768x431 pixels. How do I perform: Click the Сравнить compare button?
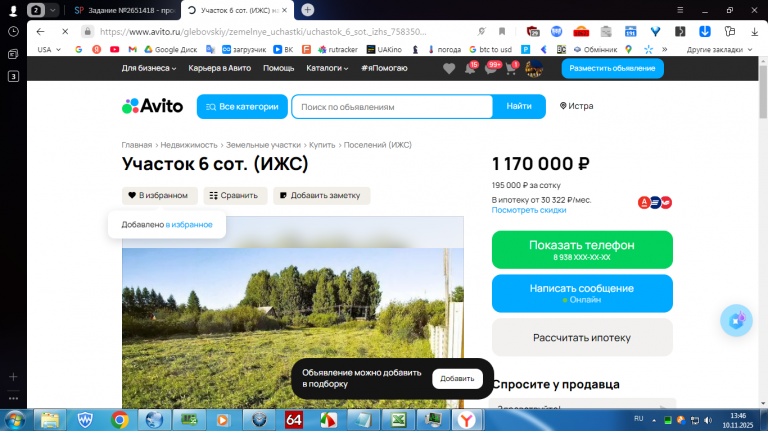pyautogui.click(x=235, y=195)
